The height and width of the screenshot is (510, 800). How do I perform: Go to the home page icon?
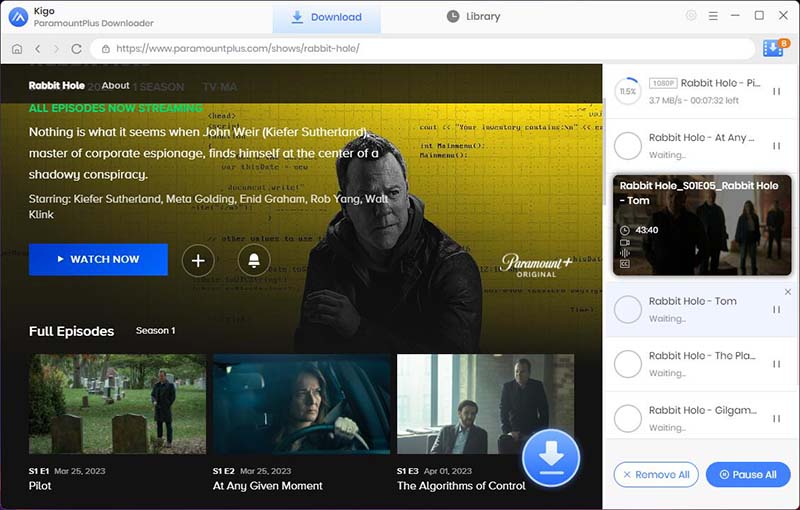point(17,48)
